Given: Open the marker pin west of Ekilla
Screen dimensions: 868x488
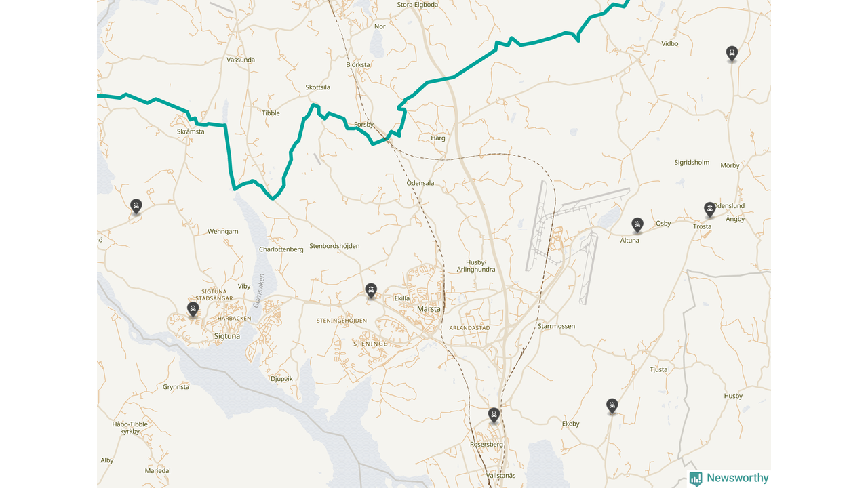Looking at the screenshot, I should 371,291.
